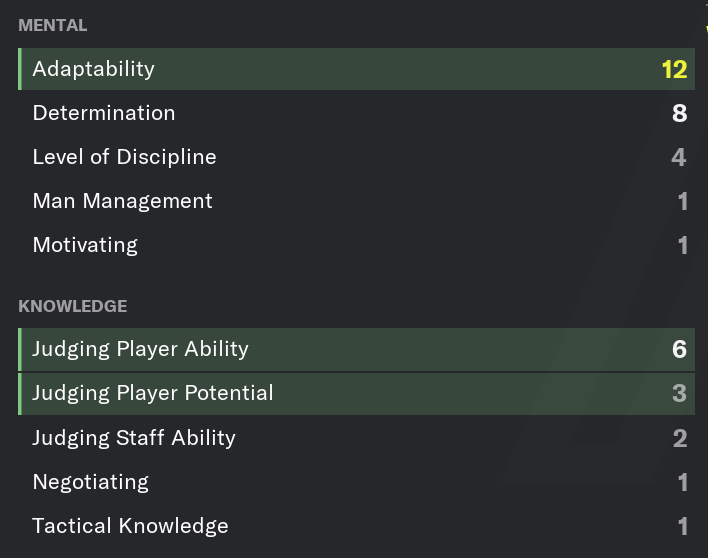Select the Motivating attribute row

pos(356,245)
